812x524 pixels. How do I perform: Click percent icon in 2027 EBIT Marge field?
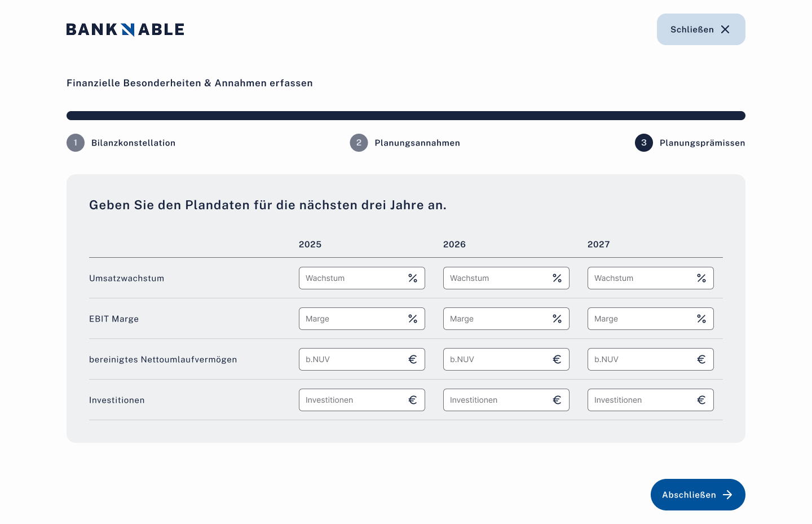(x=701, y=319)
